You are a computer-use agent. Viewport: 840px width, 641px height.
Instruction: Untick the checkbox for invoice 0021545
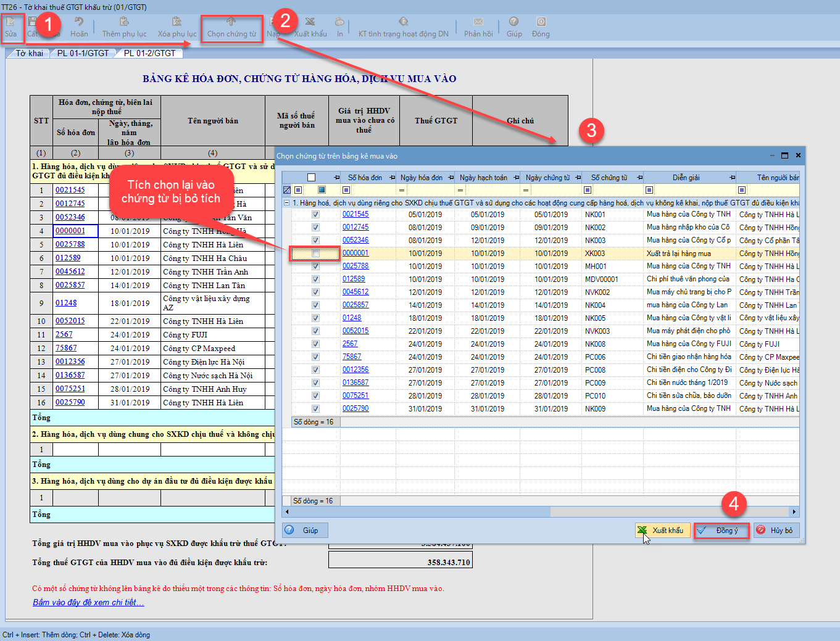pos(315,215)
